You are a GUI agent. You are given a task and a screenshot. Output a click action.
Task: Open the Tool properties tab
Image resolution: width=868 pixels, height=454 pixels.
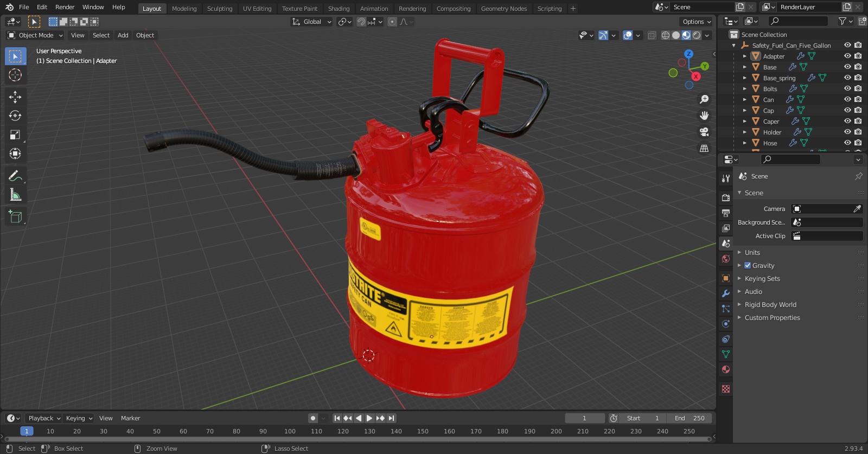[x=726, y=178]
